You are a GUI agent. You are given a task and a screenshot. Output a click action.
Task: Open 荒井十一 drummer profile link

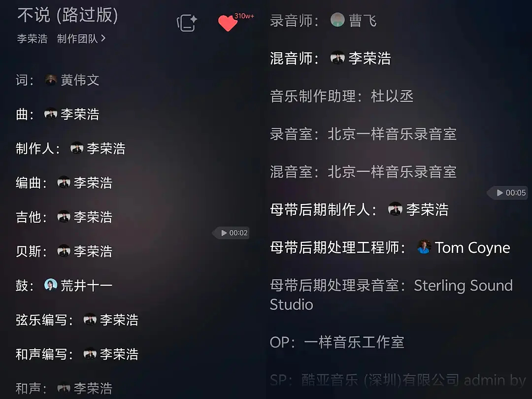[x=87, y=285]
